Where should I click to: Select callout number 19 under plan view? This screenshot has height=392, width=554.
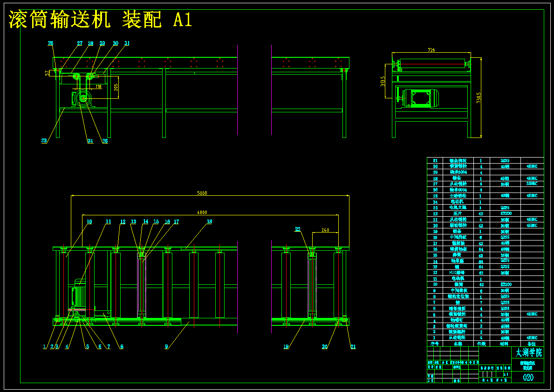[286, 347]
